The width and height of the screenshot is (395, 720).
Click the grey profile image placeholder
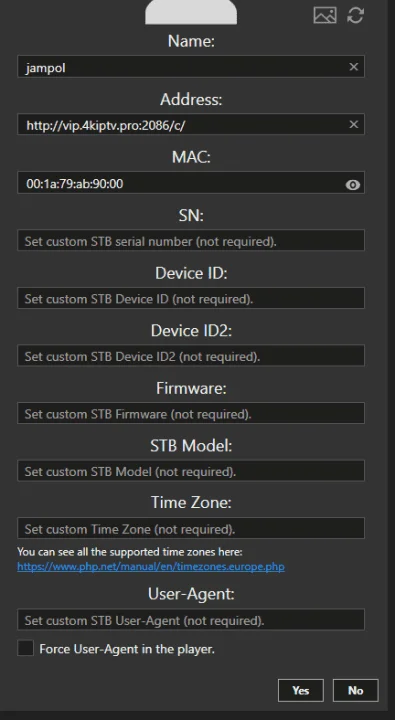click(x=191, y=12)
